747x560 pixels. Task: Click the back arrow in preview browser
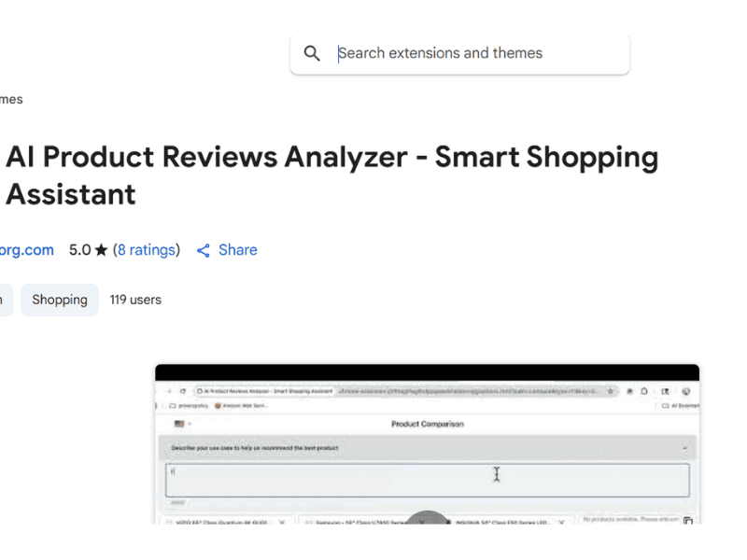pyautogui.click(x=169, y=392)
